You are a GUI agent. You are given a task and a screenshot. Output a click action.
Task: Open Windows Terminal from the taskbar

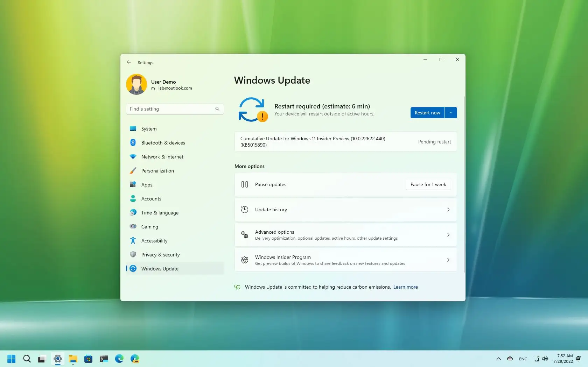(104, 359)
